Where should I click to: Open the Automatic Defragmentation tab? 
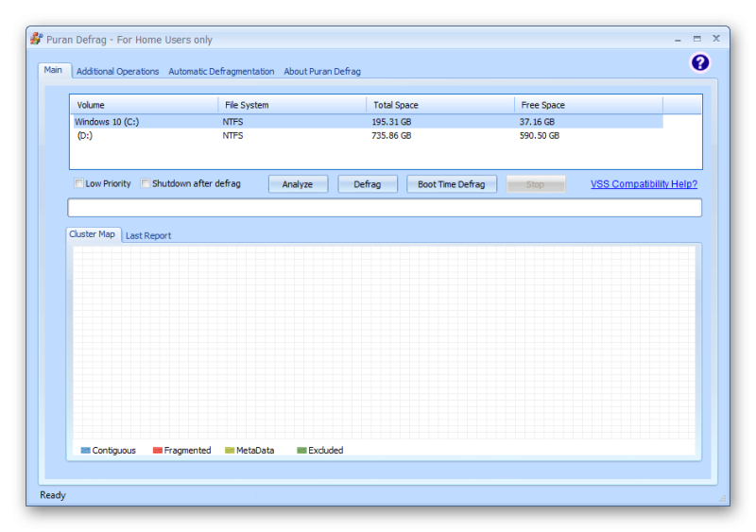pyautogui.click(x=221, y=72)
